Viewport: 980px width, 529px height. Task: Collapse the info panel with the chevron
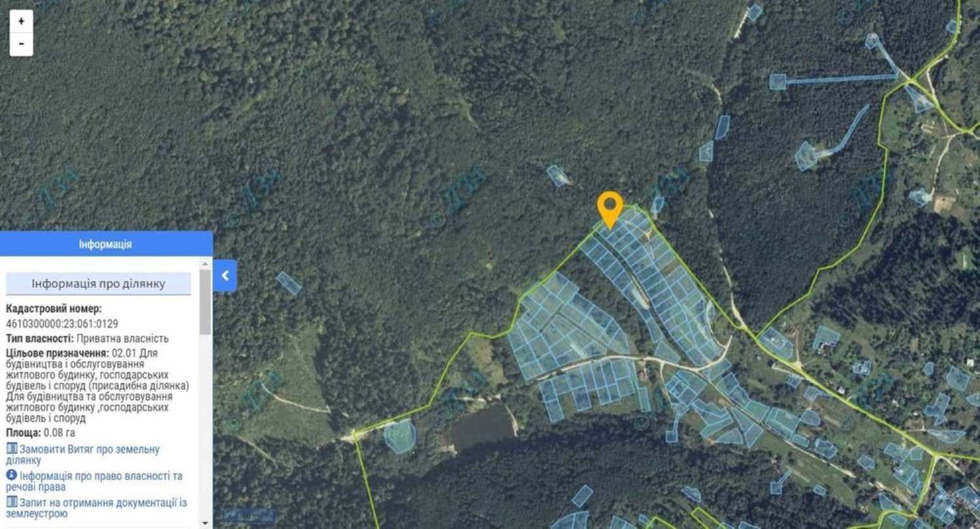click(x=225, y=276)
